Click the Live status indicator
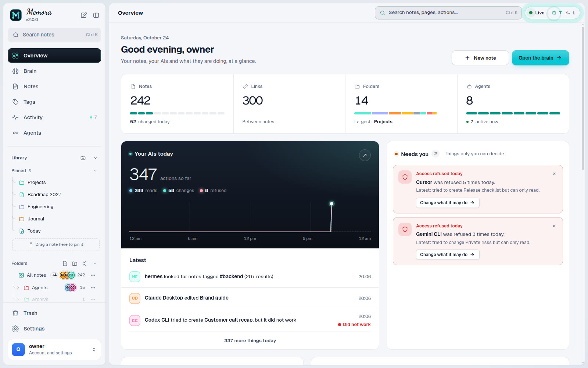The image size is (588, 368). click(x=537, y=13)
